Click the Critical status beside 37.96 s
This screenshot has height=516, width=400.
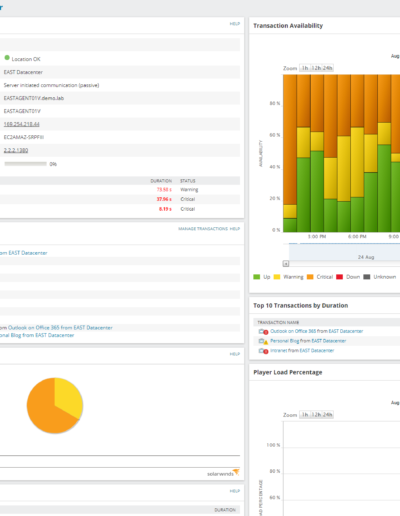click(x=188, y=199)
